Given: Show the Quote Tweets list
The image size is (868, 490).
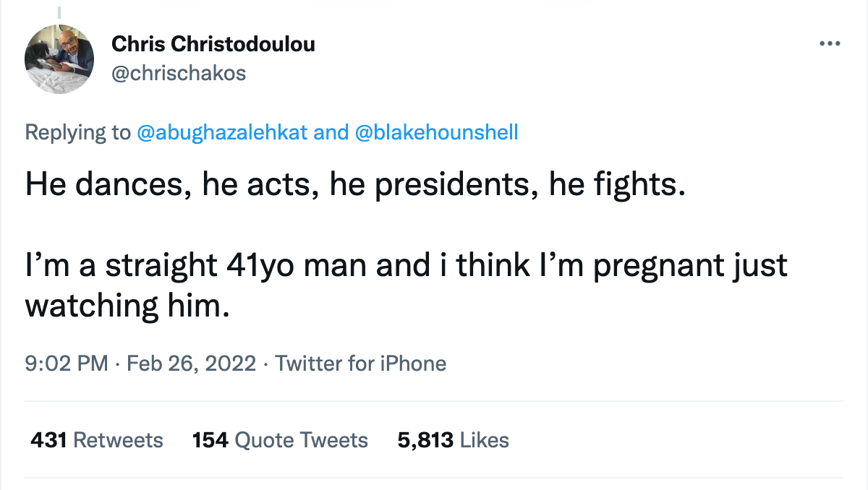Looking at the screenshot, I should [x=302, y=440].
